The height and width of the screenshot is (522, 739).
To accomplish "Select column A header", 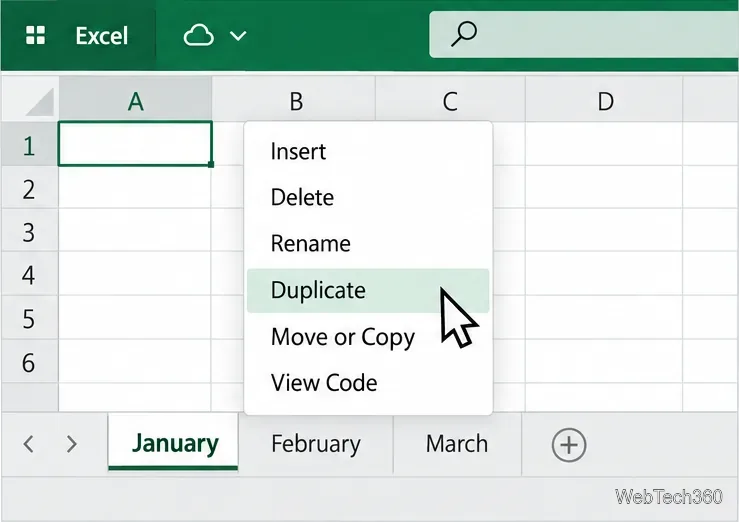I will click(135, 99).
